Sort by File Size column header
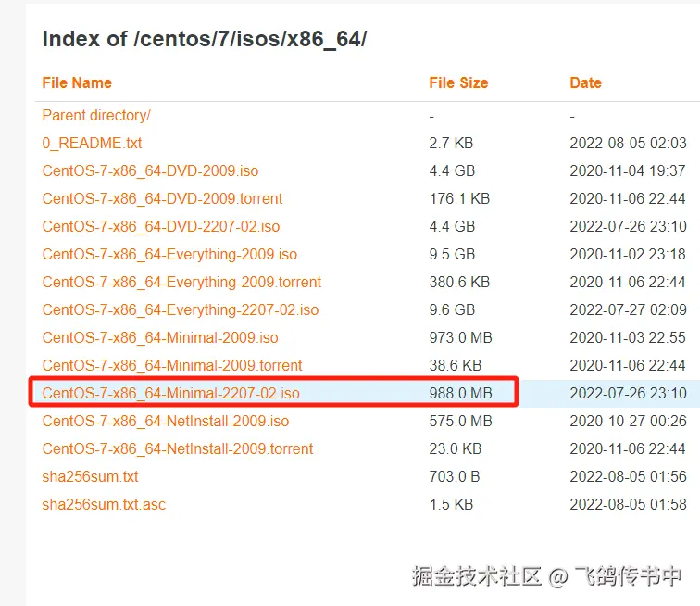Viewport: 700px width, 606px height. (x=458, y=82)
